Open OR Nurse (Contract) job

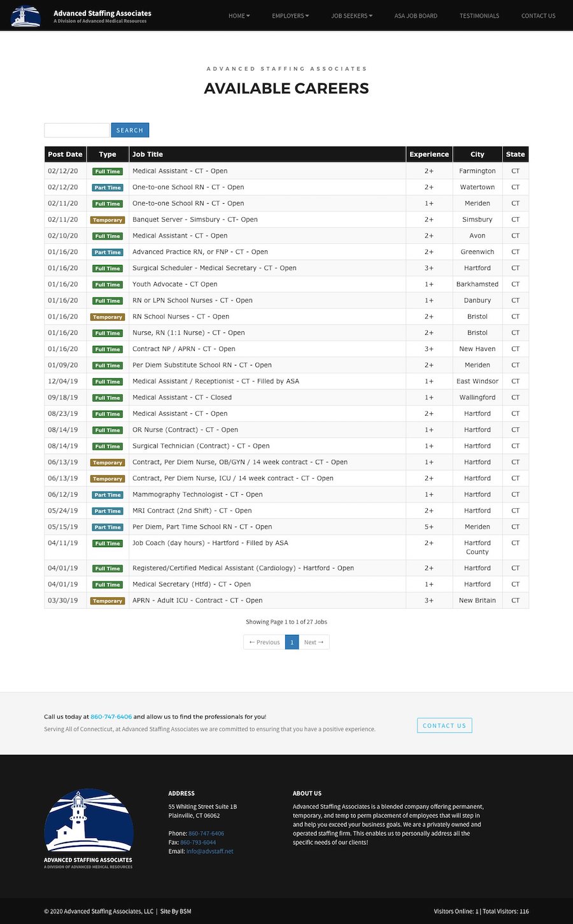185,430
